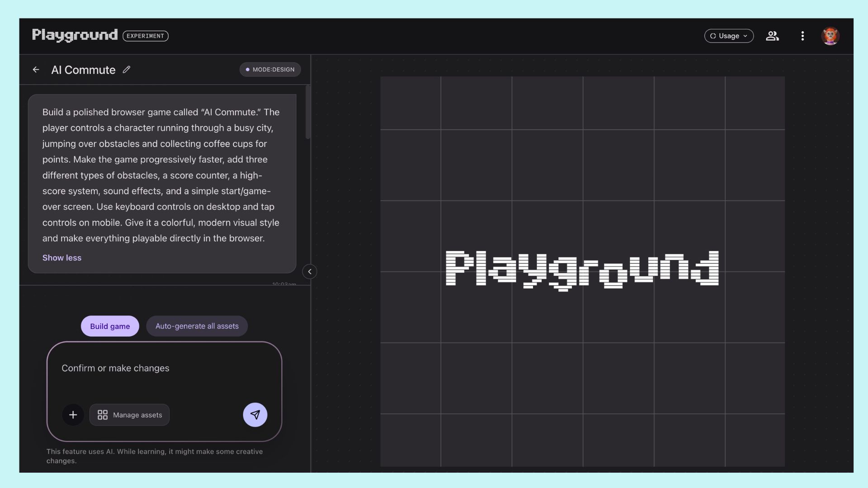
Task: Click the AI Commute project title
Action: coord(83,70)
